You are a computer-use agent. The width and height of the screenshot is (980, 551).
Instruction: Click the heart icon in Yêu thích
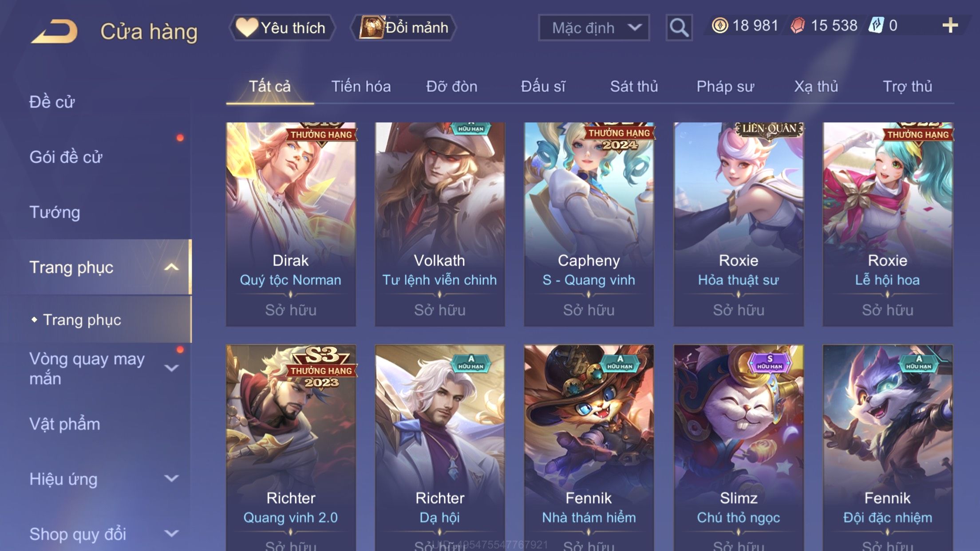point(246,27)
